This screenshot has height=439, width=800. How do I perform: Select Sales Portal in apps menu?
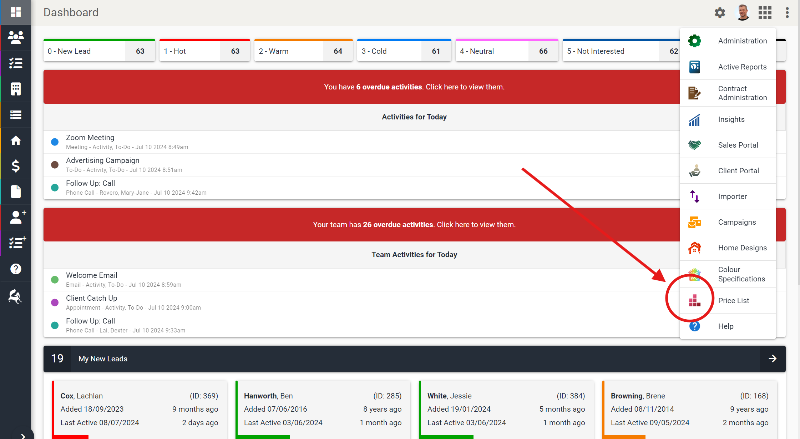click(728, 145)
